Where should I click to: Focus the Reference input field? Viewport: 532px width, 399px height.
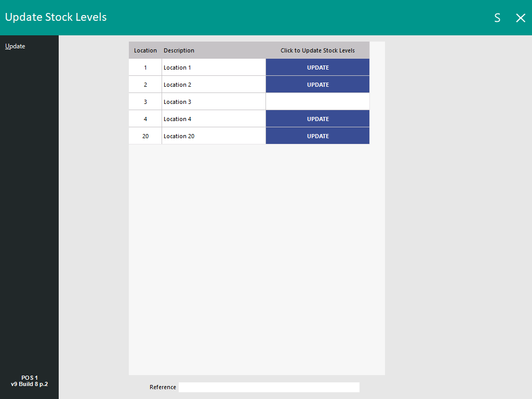(x=269, y=387)
